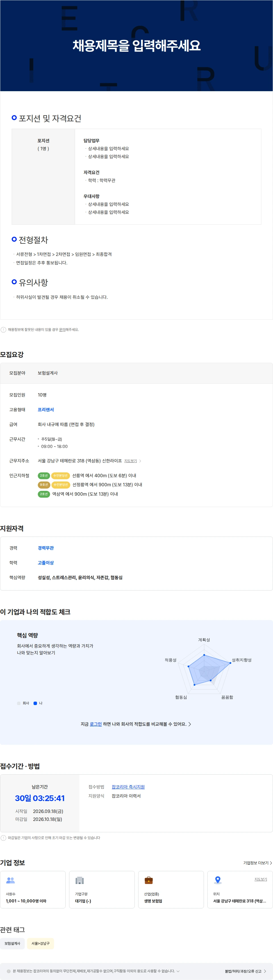Click the 채용제목을 입력해주세요 banner title
The width and height of the screenshot is (273, 980).
(136, 46)
